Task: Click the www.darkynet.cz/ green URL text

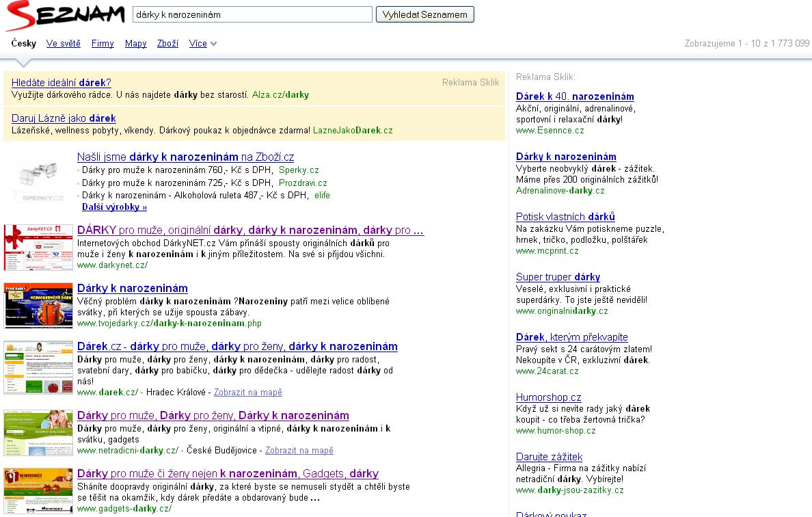Action: (x=112, y=265)
